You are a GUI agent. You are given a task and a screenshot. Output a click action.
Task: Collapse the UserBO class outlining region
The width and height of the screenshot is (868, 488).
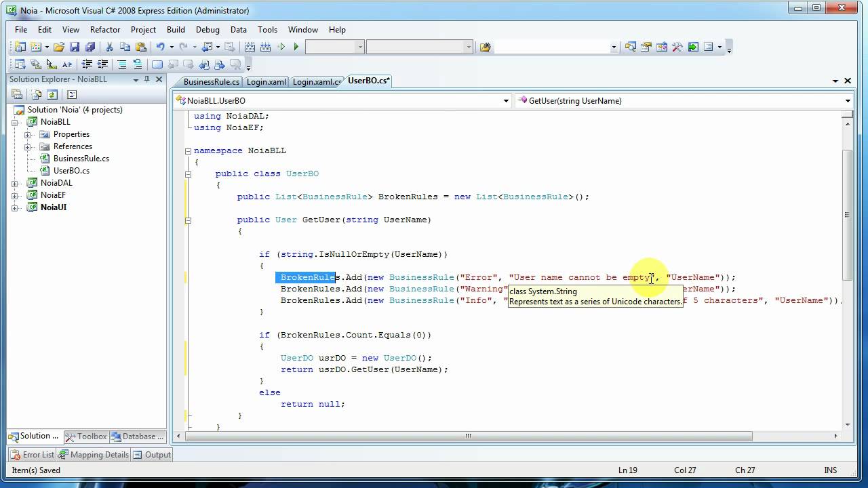[189, 174]
